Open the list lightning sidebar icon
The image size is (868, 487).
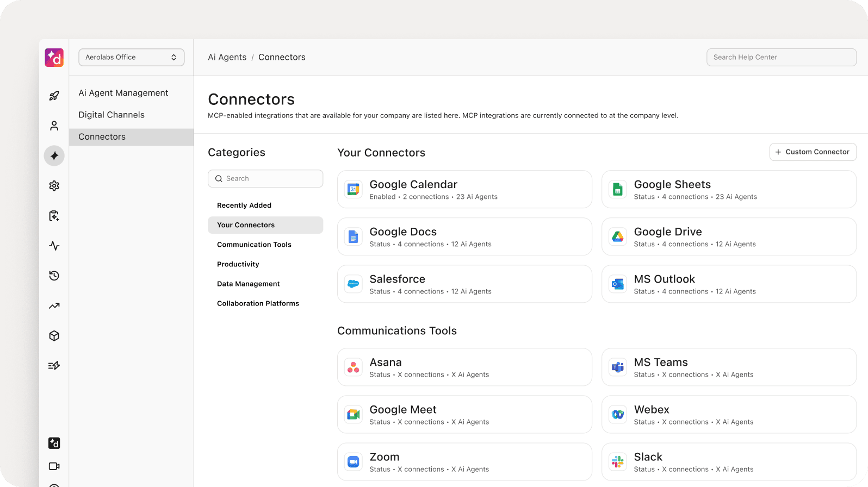click(x=54, y=366)
